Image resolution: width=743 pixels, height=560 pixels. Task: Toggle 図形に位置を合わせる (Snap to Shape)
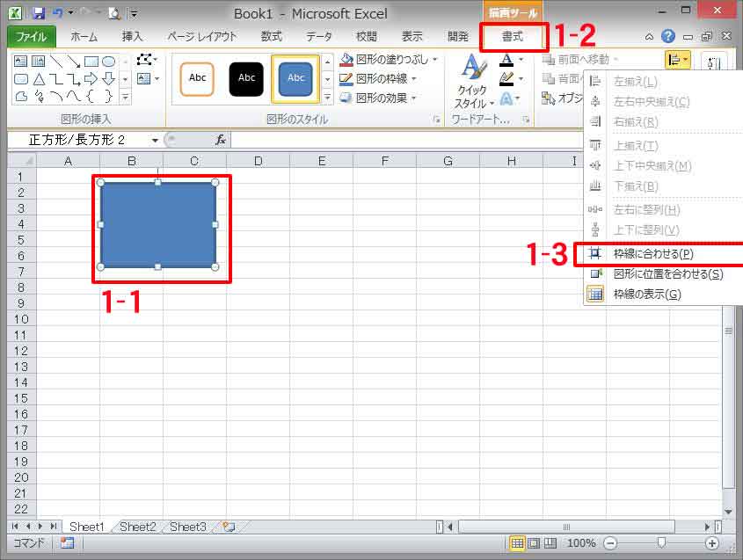point(667,274)
